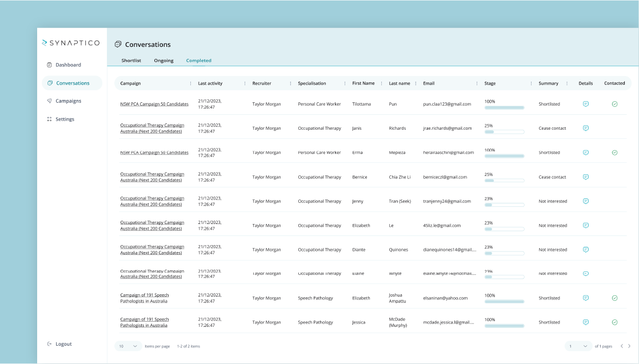The height and width of the screenshot is (364, 639).
Task: Select the Completed tab
Action: 198,61
